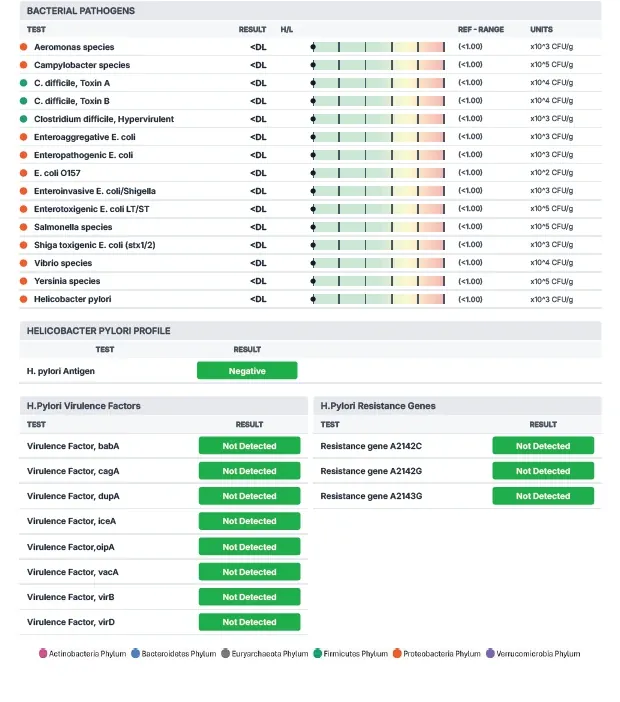Click the x10^4 CFU/g units for Vibrio species

[x=552, y=262]
